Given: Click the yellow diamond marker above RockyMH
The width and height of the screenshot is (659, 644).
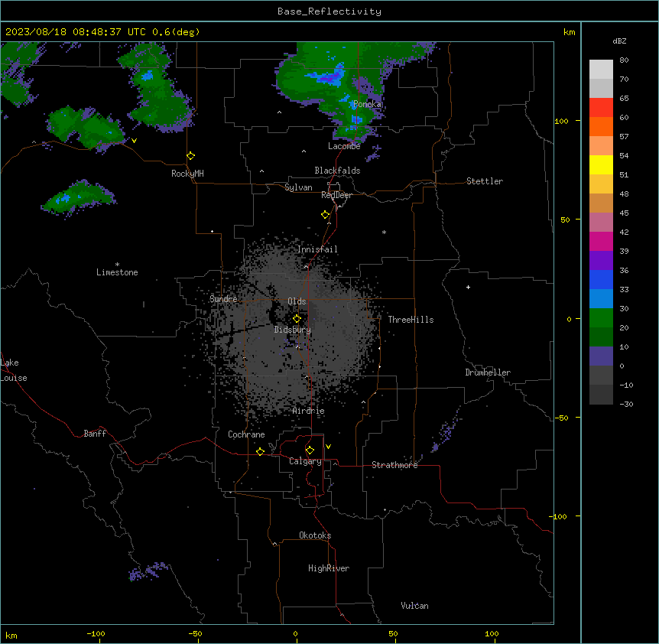Looking at the screenshot, I should [191, 156].
